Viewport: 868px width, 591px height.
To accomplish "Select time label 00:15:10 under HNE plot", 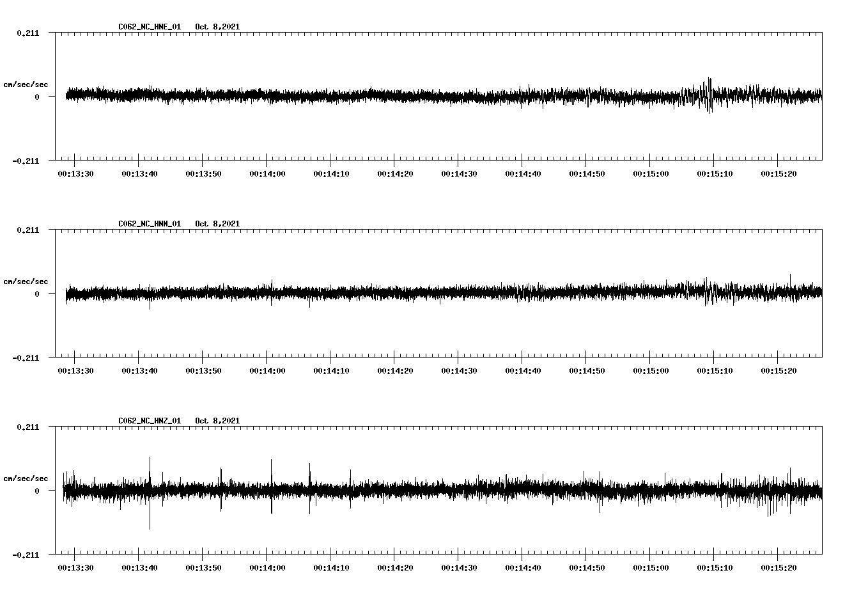I will click(715, 174).
